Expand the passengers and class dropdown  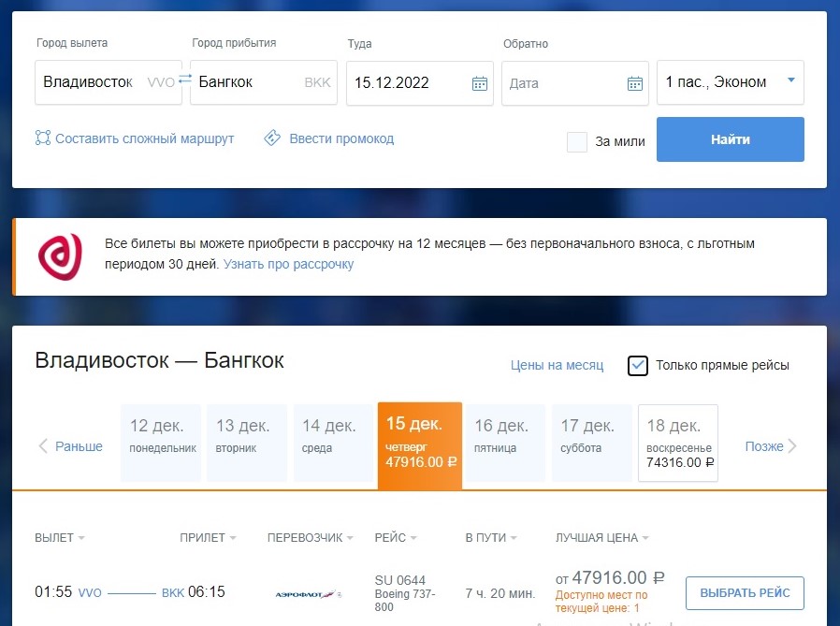click(x=790, y=80)
